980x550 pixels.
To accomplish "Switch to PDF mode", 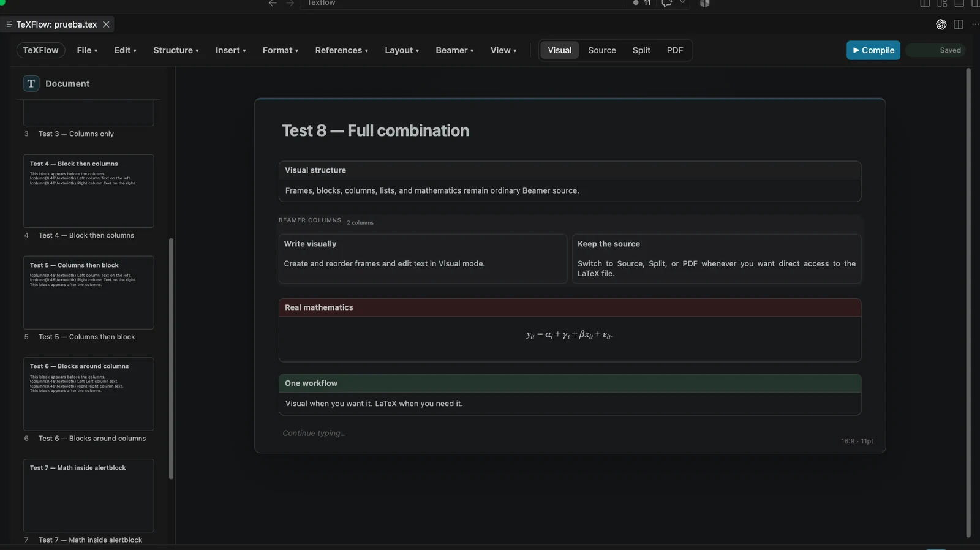I will (675, 50).
